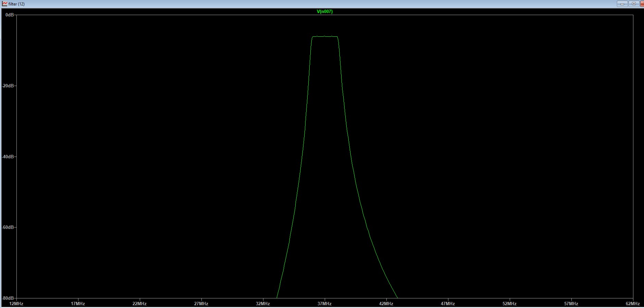
Task: Click the 47MHz horizontal axis label
Action: 448,304
